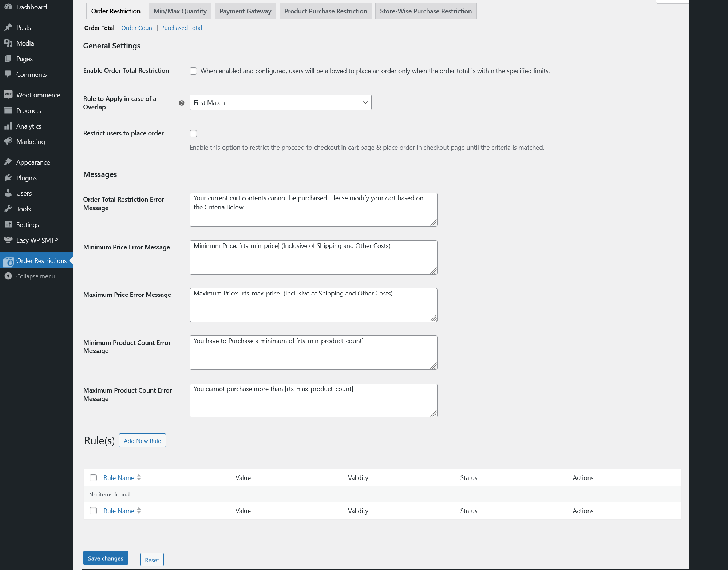Open the Plugins page
Viewport: 728px width, 570px height.
pos(27,178)
